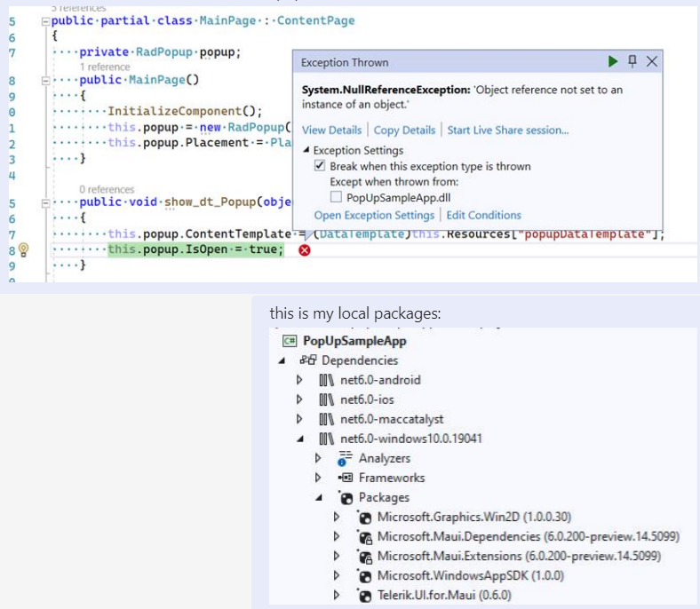
Task: Collapse the Dependencies tree node
Action: 282,360
